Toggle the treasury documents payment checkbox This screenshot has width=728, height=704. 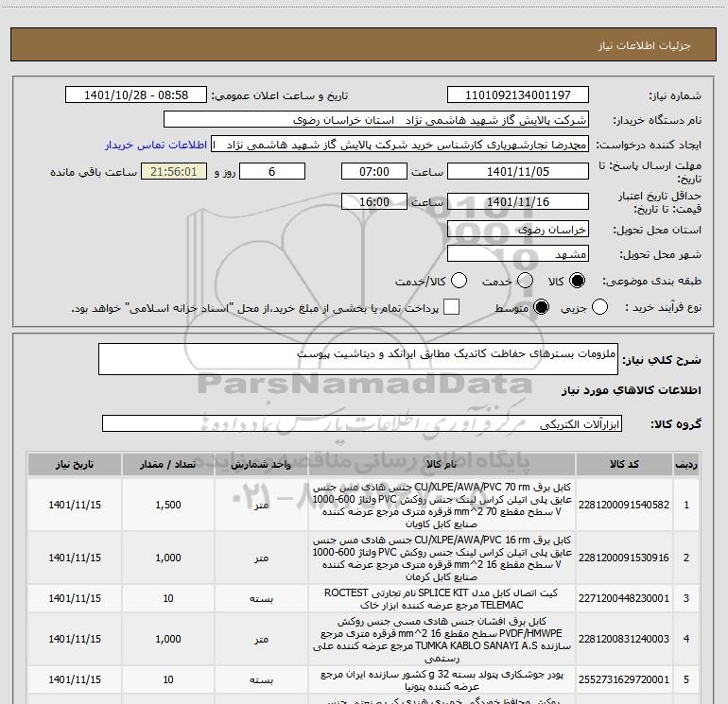click(452, 308)
